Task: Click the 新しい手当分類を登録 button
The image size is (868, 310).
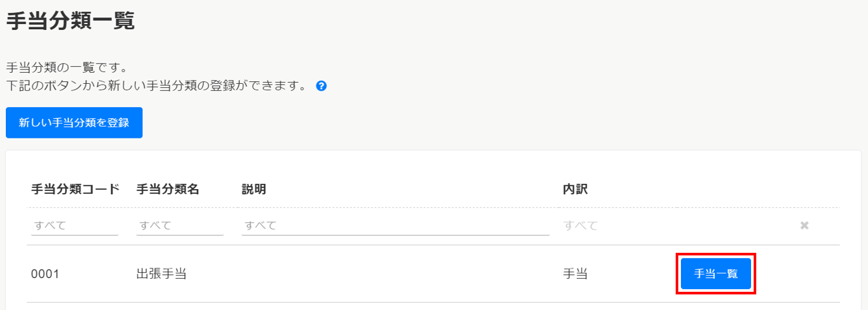Action: pos(74,123)
